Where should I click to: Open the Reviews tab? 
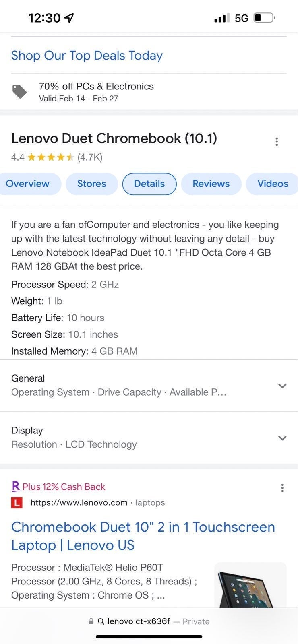(x=211, y=184)
